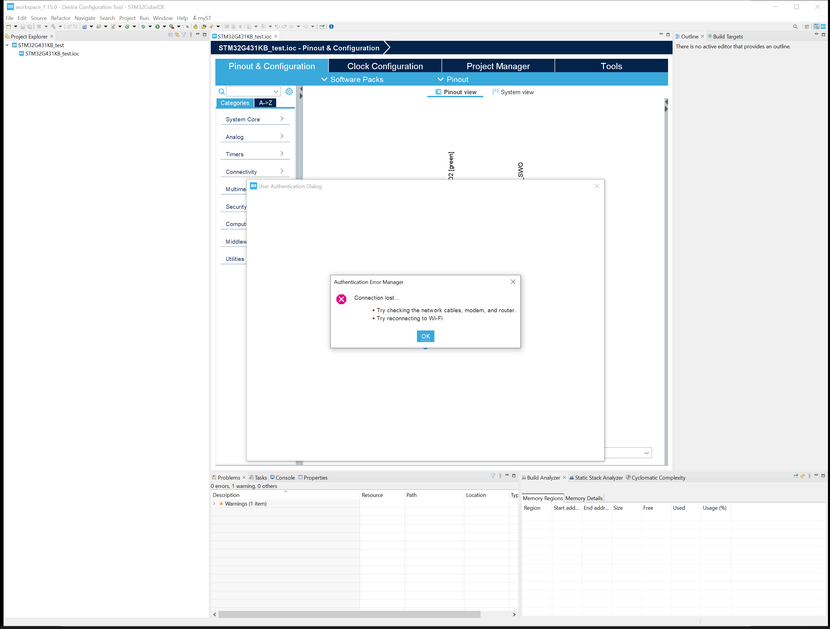Close the Project Explorer view
Image resolution: width=830 pixels, height=629 pixels.
point(51,37)
